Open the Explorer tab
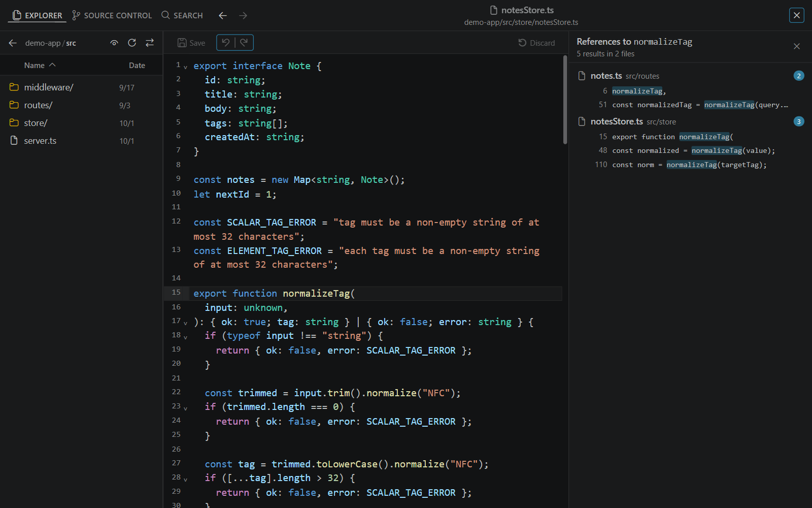 tap(38, 15)
